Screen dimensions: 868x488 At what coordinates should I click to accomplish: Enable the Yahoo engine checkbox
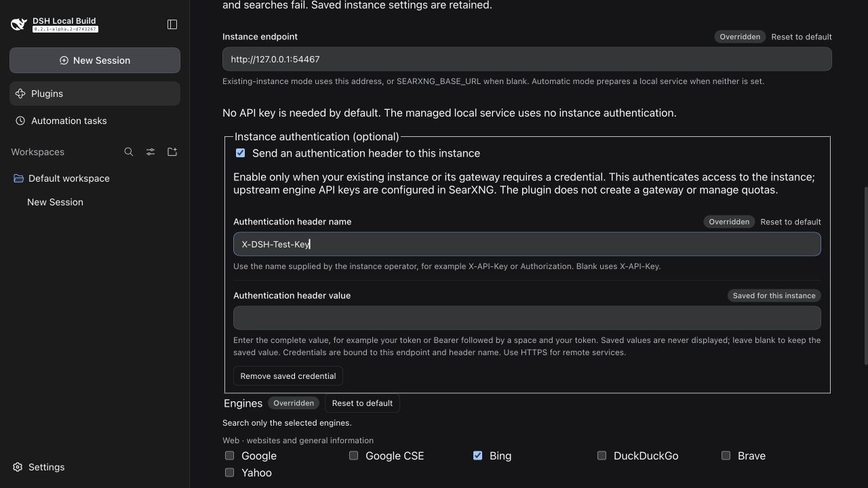point(229,472)
